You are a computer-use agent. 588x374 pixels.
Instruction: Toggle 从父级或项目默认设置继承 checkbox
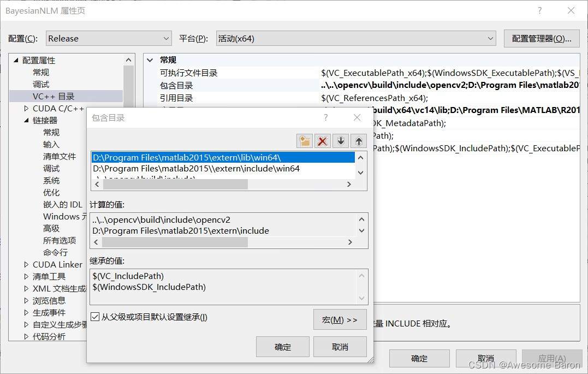click(94, 317)
